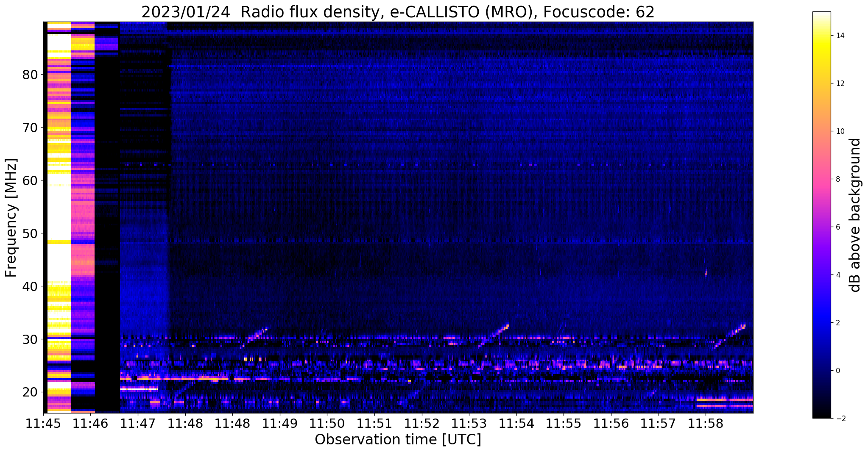Click the 30 MHz frequency tick label
The width and height of the screenshot is (868, 452).
(x=30, y=339)
